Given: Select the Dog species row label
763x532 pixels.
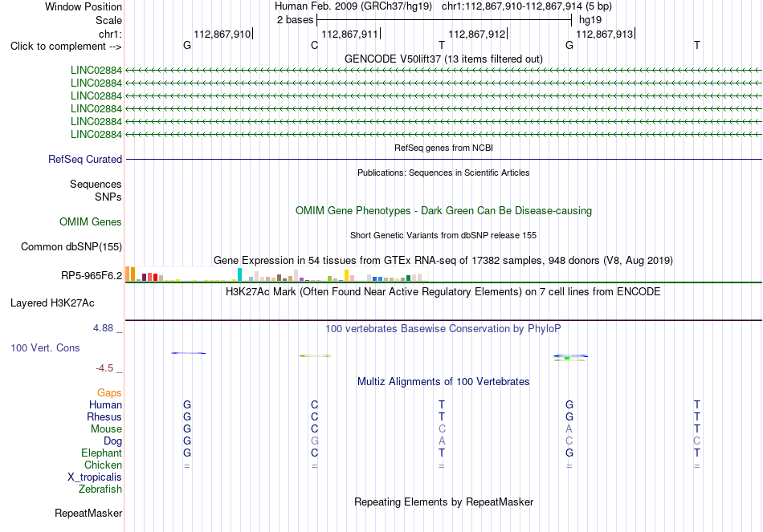Looking at the screenshot, I should (112, 441).
